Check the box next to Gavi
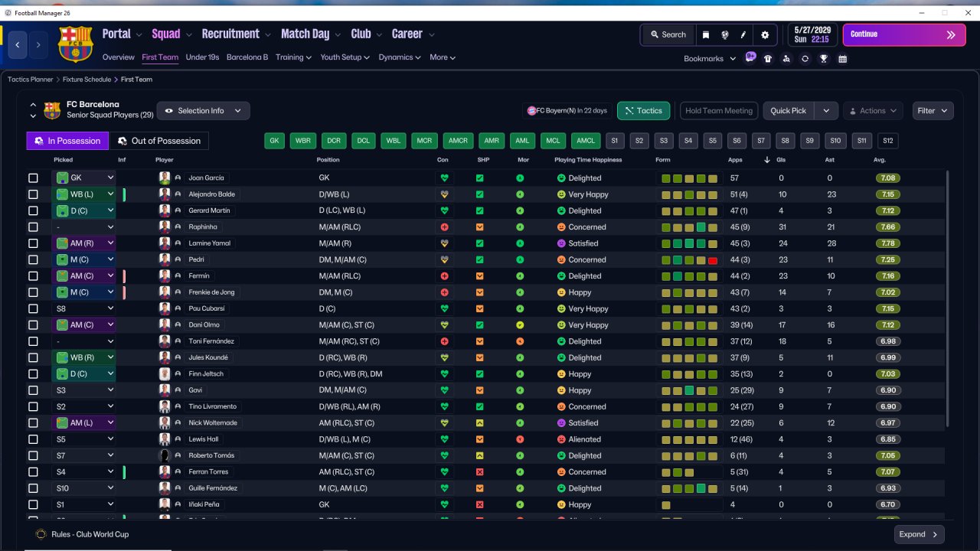Image resolution: width=980 pixels, height=551 pixels. click(33, 390)
